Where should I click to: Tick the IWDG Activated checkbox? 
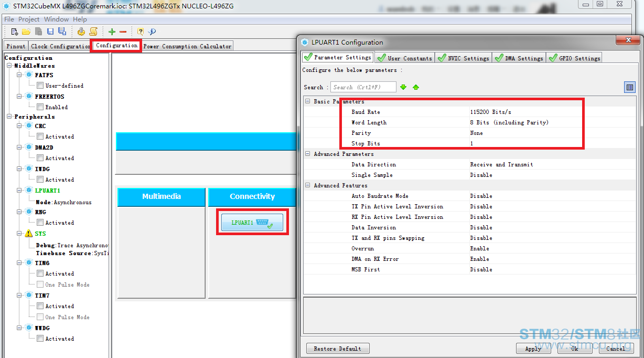point(40,180)
